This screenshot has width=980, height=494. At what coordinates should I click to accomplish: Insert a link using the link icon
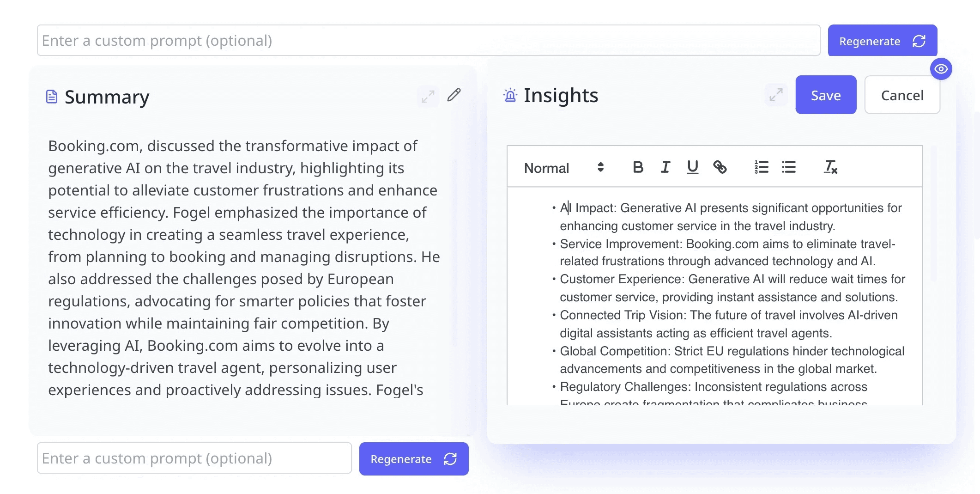(x=720, y=167)
